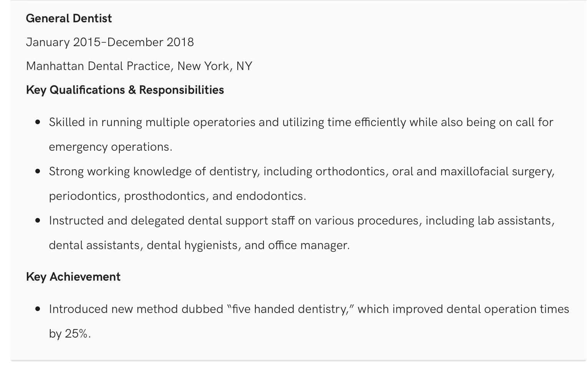Click the bullet dot before "Instructed and delegated"

[x=38, y=221]
